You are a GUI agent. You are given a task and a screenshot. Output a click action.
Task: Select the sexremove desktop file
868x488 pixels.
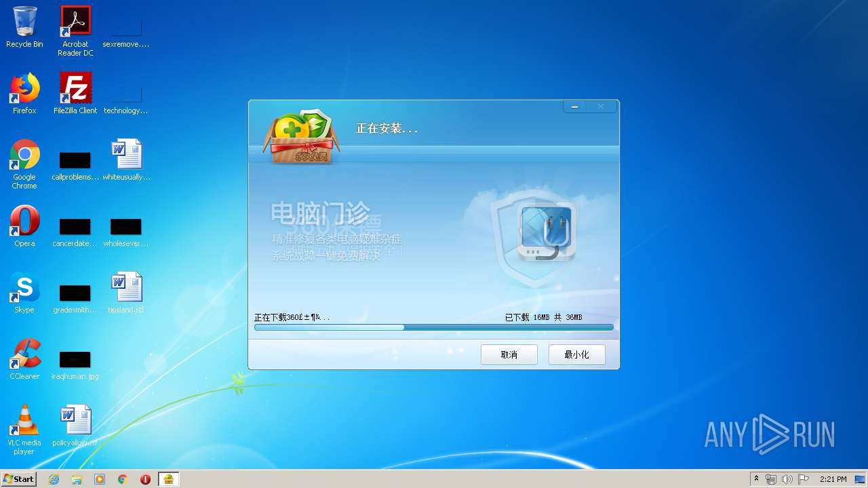pos(126,27)
